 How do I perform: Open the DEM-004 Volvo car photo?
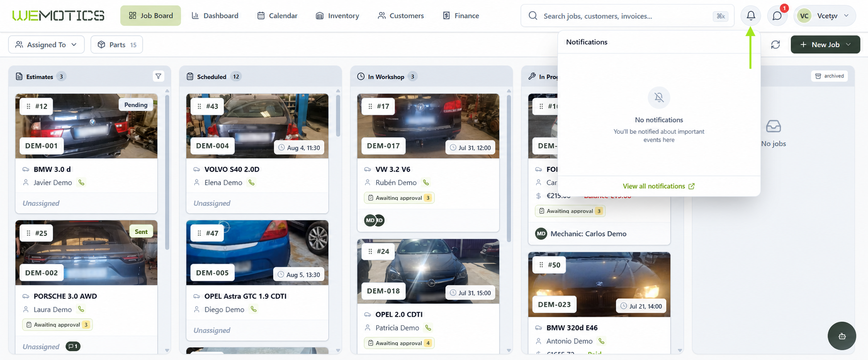[257, 126]
